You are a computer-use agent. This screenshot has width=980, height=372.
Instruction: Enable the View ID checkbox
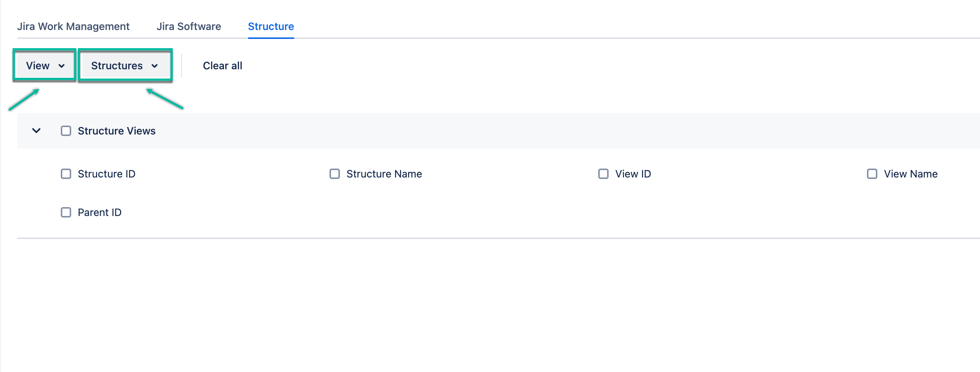[x=603, y=174]
